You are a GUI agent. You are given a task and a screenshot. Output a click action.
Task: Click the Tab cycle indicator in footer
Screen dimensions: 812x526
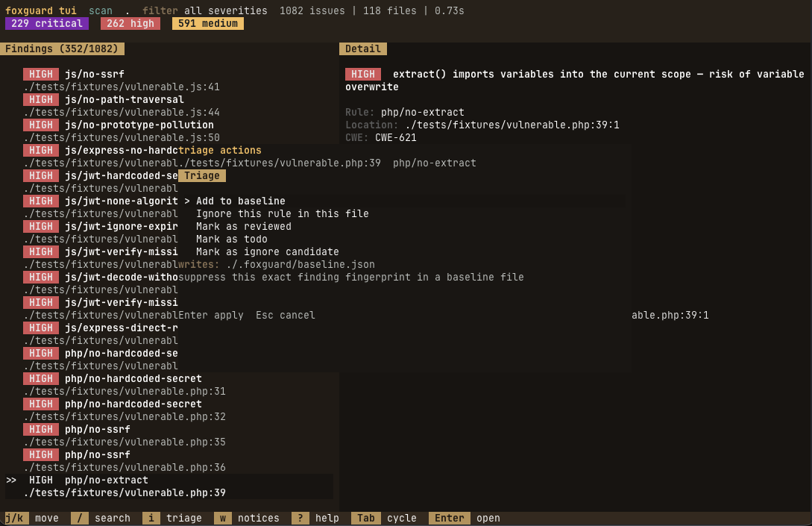point(365,518)
